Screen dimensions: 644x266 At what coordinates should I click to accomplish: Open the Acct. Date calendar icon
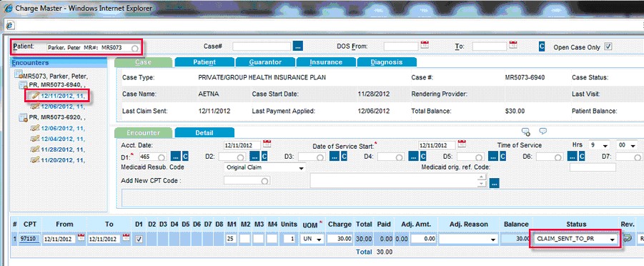(267, 144)
